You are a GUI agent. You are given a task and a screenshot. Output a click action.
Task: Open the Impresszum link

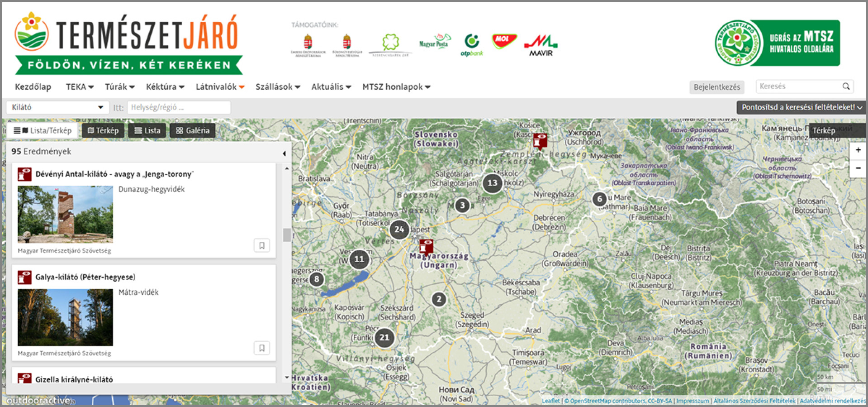[x=693, y=401]
